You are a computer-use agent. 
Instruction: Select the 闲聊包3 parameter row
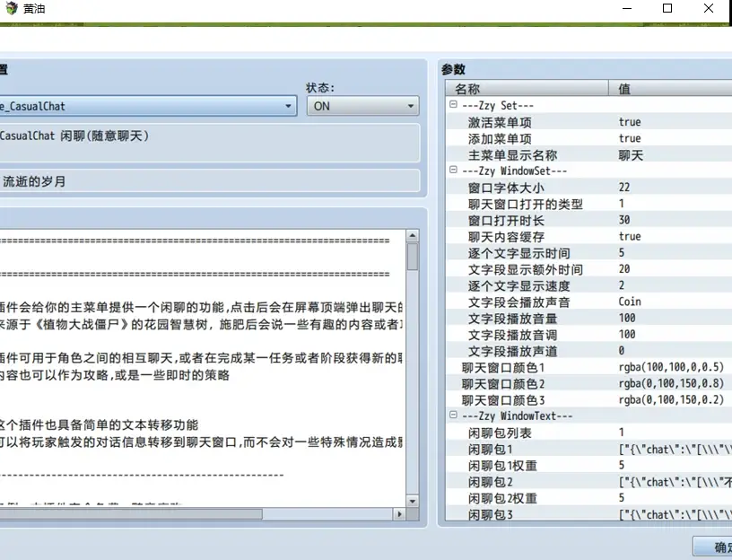point(589,513)
